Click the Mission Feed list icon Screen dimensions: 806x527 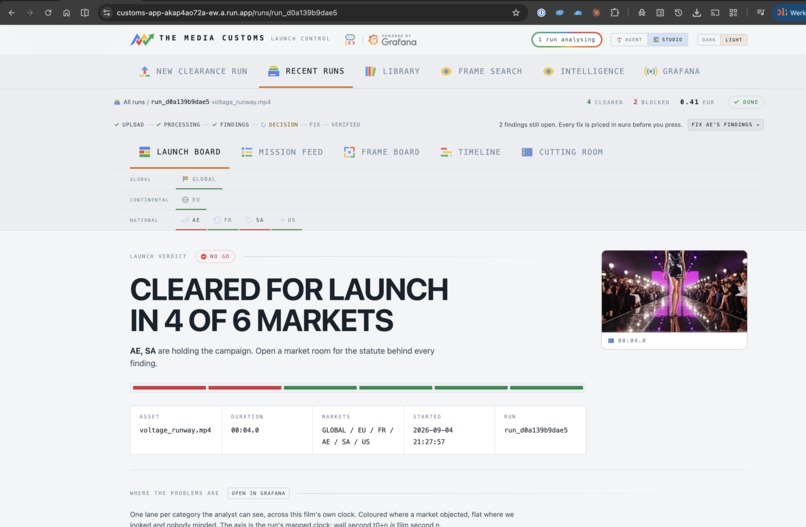(x=247, y=152)
